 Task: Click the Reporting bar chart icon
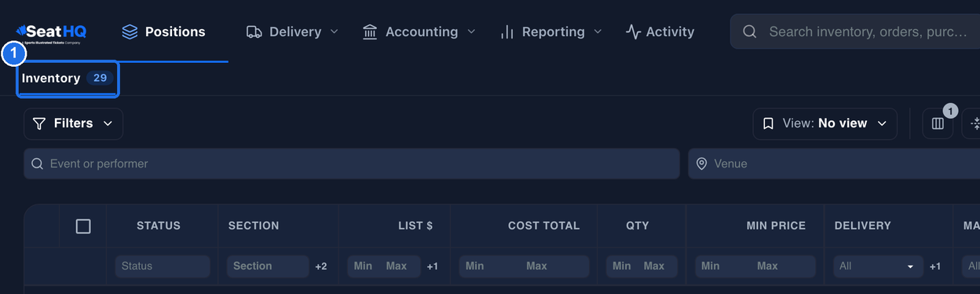coord(507,32)
